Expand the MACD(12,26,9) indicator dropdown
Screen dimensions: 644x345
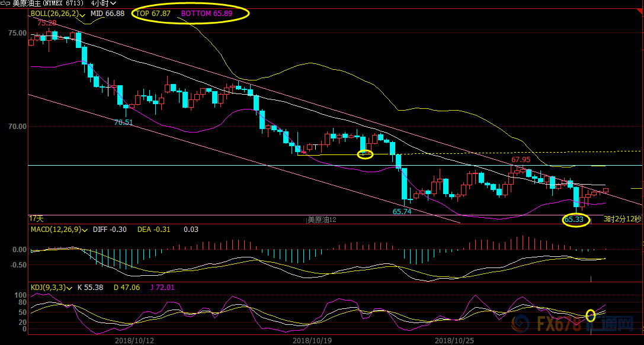(85, 230)
